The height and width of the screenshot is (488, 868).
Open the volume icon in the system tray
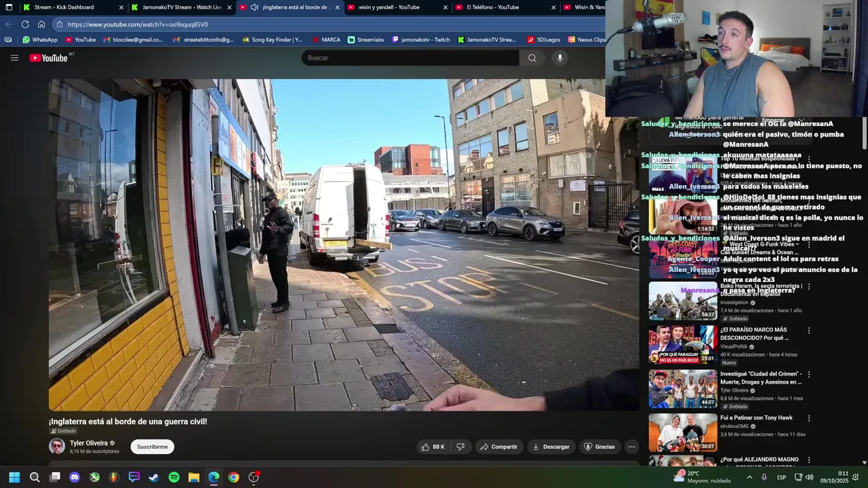809,477
